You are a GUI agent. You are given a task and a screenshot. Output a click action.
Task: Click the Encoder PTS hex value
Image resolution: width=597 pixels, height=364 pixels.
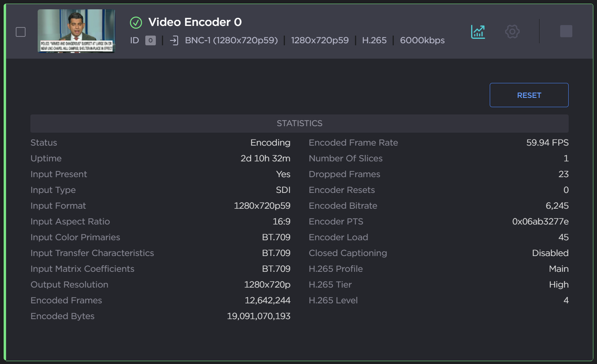(x=540, y=222)
